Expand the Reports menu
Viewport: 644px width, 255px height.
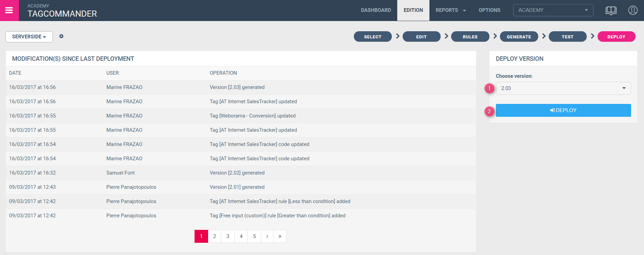(450, 10)
